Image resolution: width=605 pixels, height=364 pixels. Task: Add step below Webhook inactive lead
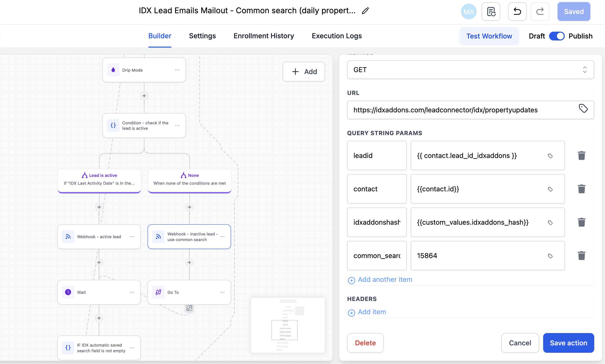(189, 263)
